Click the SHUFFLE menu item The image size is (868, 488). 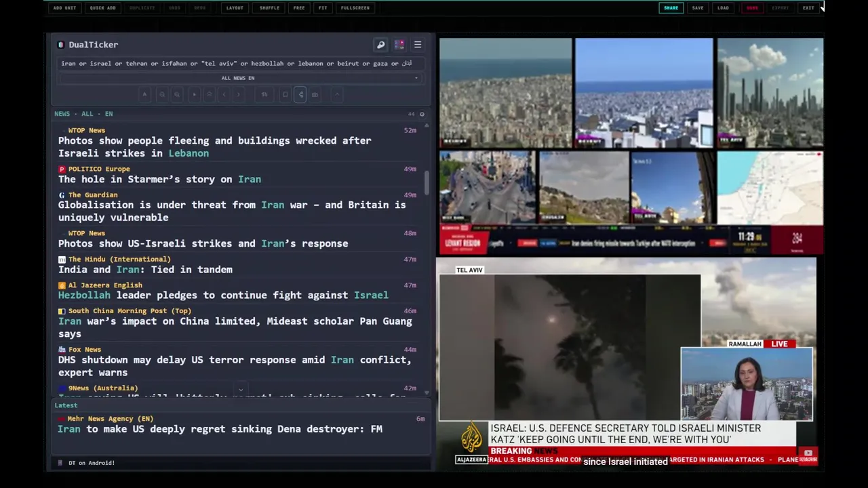click(269, 8)
